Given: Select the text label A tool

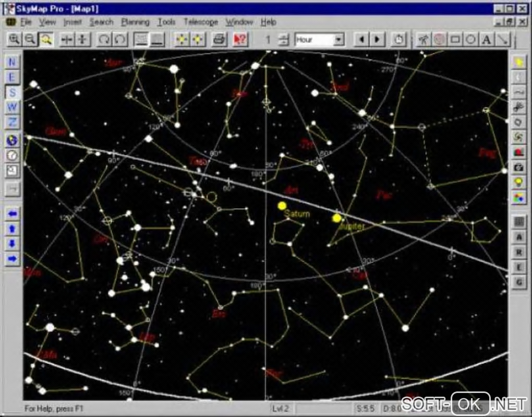Looking at the screenshot, I should point(487,39).
